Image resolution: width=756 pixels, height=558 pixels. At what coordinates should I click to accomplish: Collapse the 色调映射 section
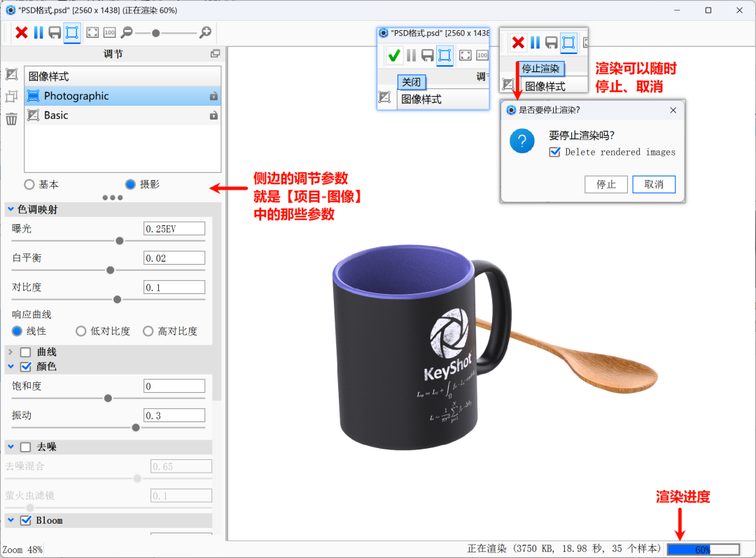[x=10, y=209]
